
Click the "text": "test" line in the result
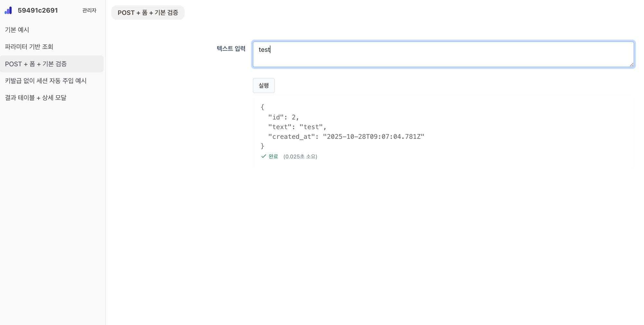click(x=297, y=127)
